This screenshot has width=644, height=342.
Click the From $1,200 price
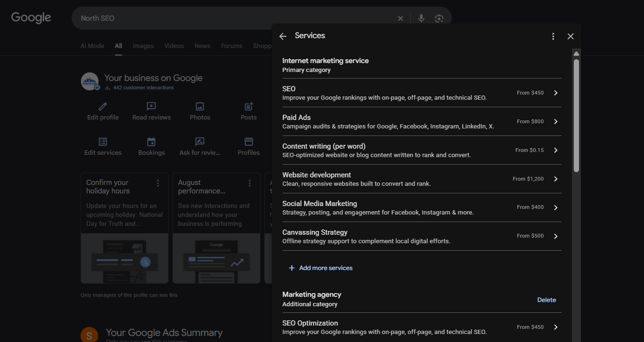click(x=528, y=179)
